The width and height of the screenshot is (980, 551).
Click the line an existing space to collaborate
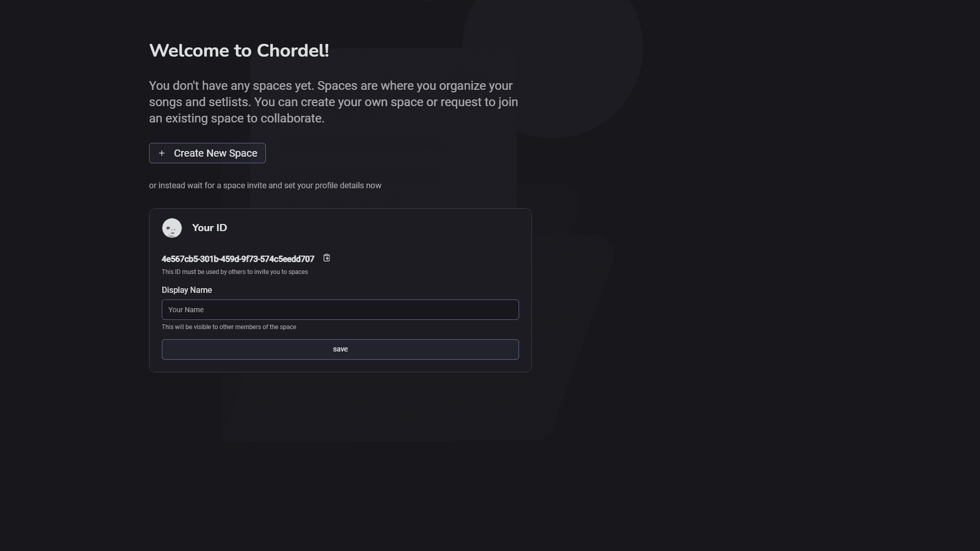coord(236,118)
